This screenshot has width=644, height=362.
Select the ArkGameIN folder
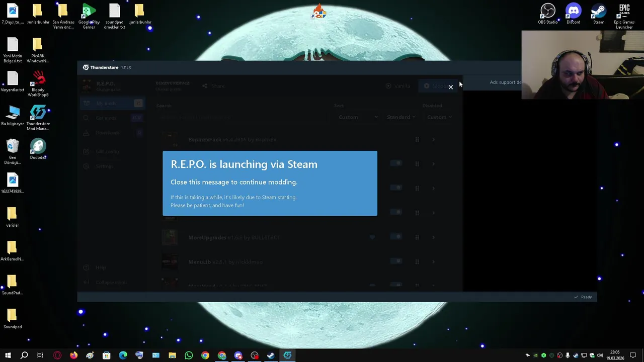pos(13,250)
